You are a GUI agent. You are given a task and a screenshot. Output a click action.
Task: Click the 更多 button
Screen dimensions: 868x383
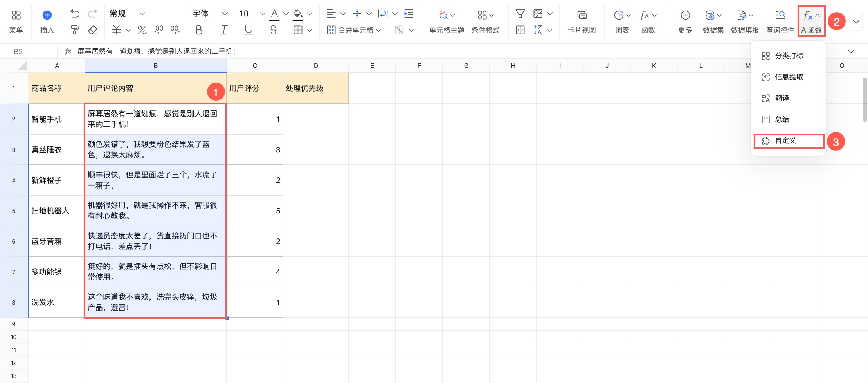[685, 22]
